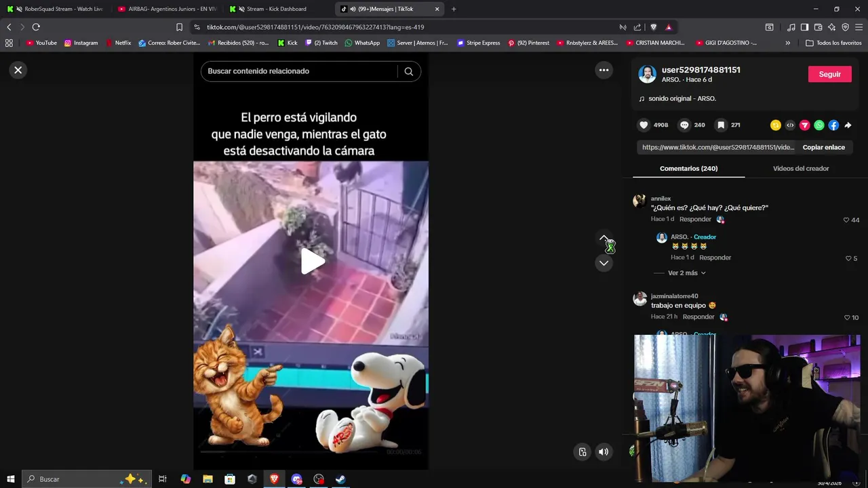Open the music note media control icon

tap(791, 27)
